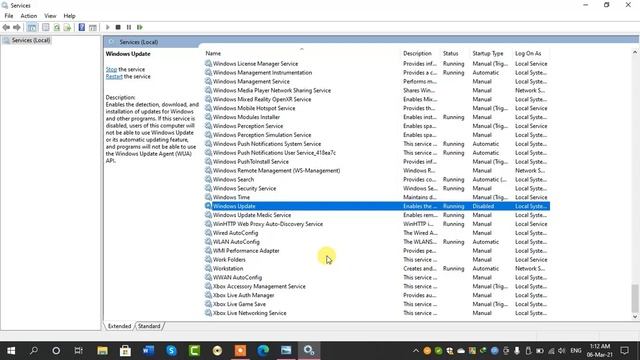Image resolution: width=640 pixels, height=360 pixels.
Task: Click the scroll up arrow of services list
Action: point(635,52)
